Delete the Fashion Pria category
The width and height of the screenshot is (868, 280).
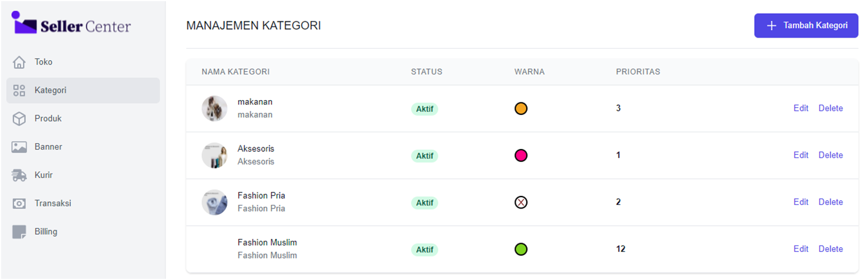pos(830,202)
